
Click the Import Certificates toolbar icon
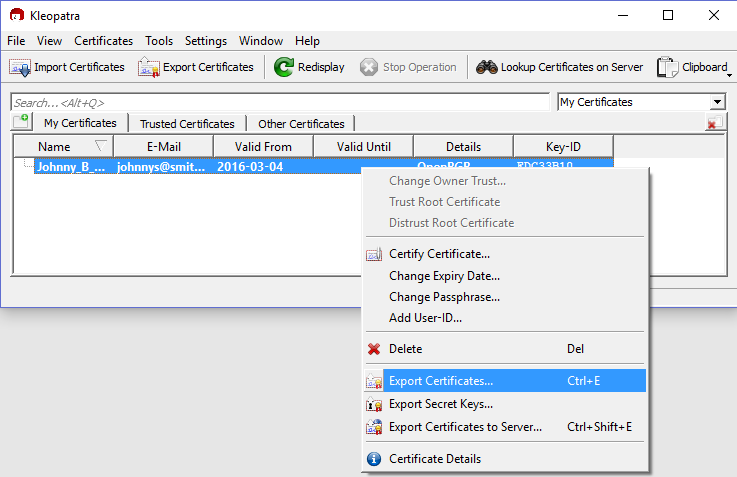coord(20,68)
